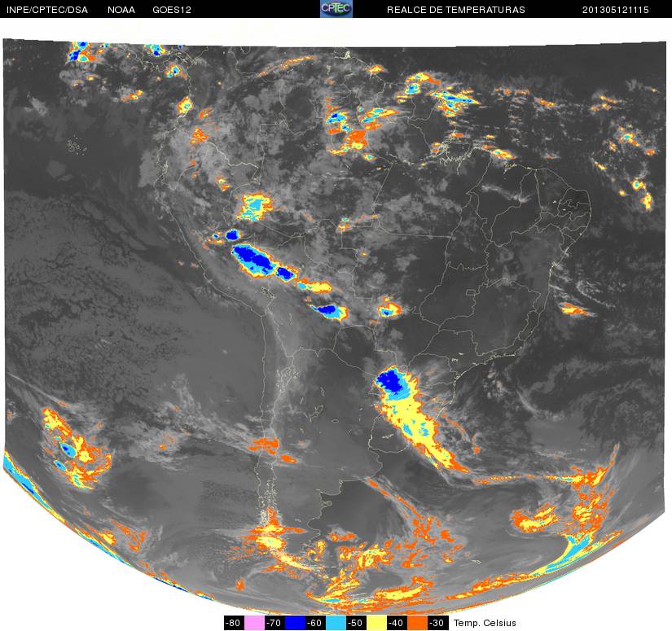The height and width of the screenshot is (631, 672).
Task: Click the -70 legend value
Action: pos(275,623)
